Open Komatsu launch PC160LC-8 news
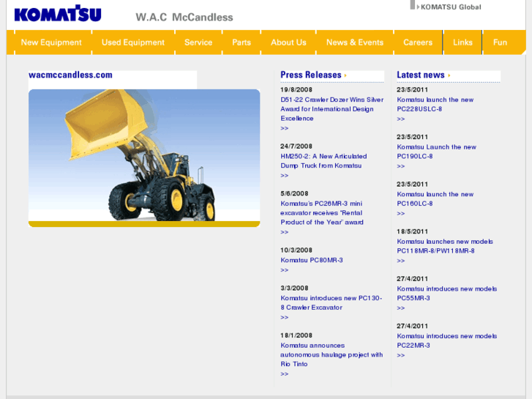The height and width of the screenshot is (399, 532). (435, 199)
